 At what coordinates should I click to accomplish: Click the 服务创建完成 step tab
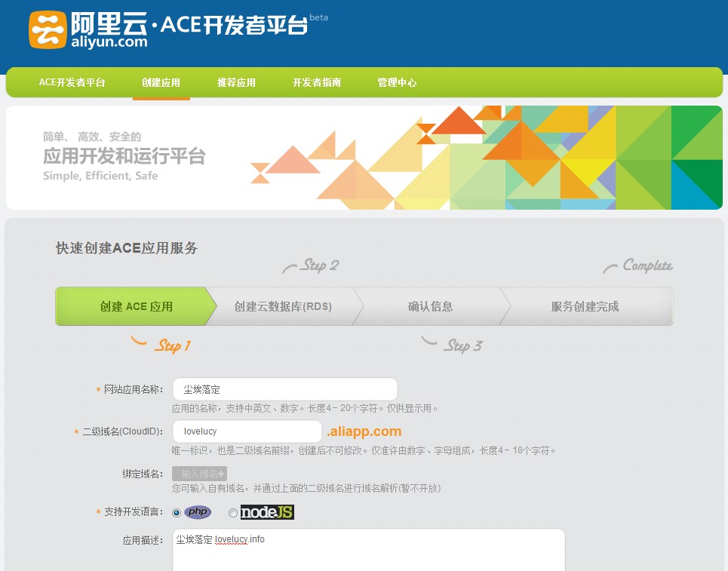click(x=585, y=306)
